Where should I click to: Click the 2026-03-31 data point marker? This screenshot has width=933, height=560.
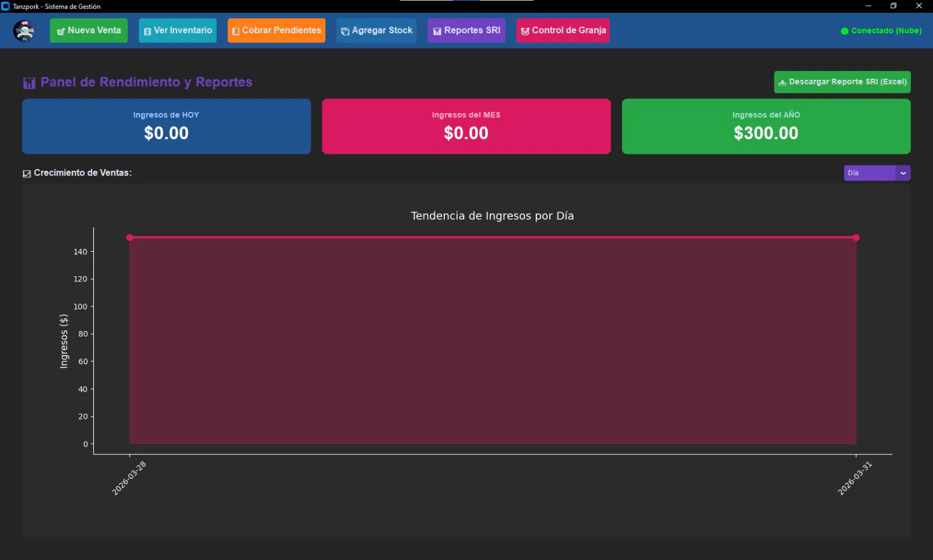pyautogui.click(x=856, y=237)
